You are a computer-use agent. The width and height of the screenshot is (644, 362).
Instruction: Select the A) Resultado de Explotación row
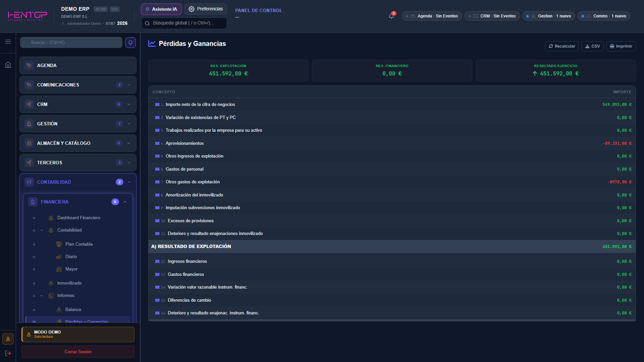pos(392,247)
